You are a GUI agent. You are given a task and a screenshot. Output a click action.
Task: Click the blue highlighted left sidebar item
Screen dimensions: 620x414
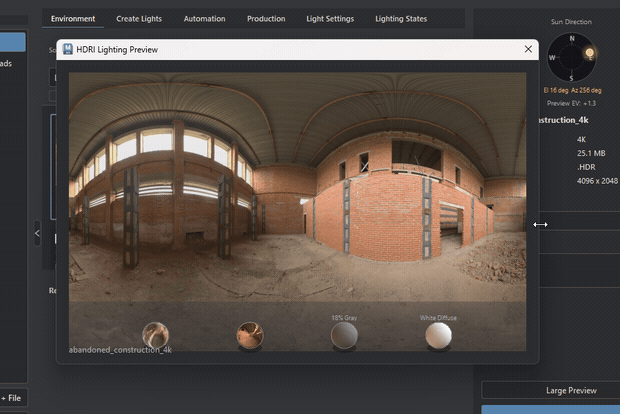coord(13,42)
